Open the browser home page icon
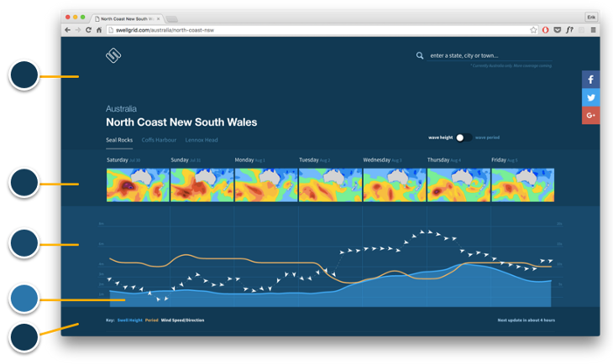The height and width of the screenshot is (364, 613). click(100, 29)
